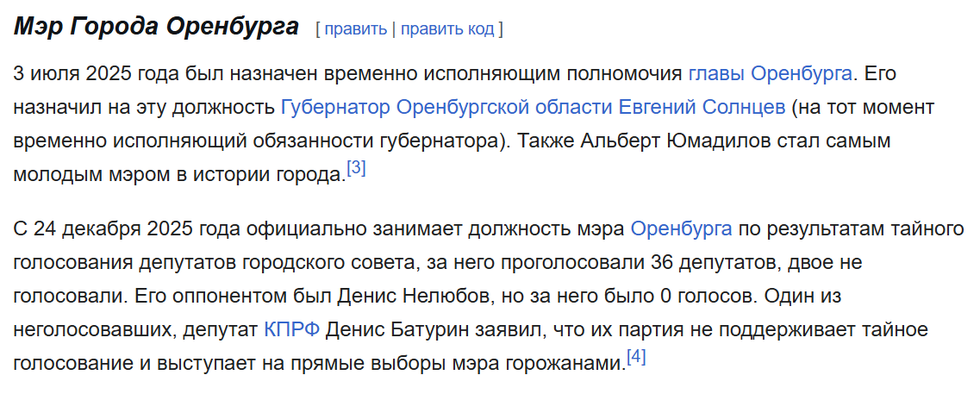Visit the 'Евгений Солнцев' link
Viewport: 980px width, 394px height.
tap(702, 108)
